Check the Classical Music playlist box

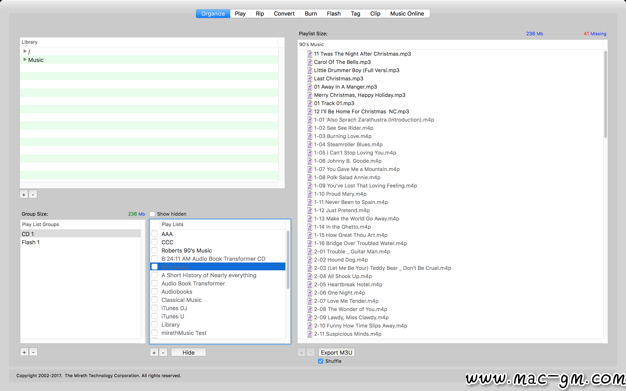tap(155, 300)
